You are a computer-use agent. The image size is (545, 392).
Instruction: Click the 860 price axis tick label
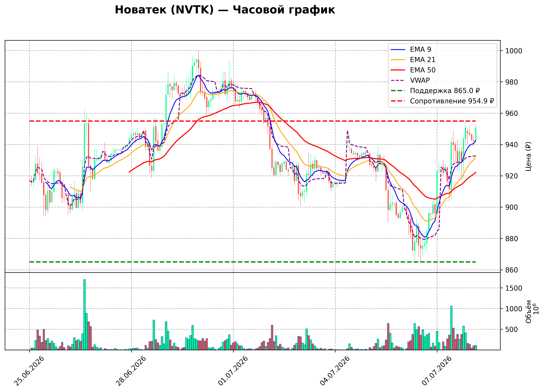click(512, 270)
